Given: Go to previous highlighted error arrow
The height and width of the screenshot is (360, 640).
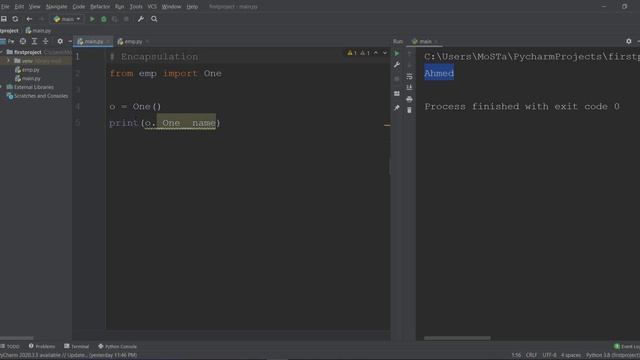Looking at the screenshot, I should point(376,53).
